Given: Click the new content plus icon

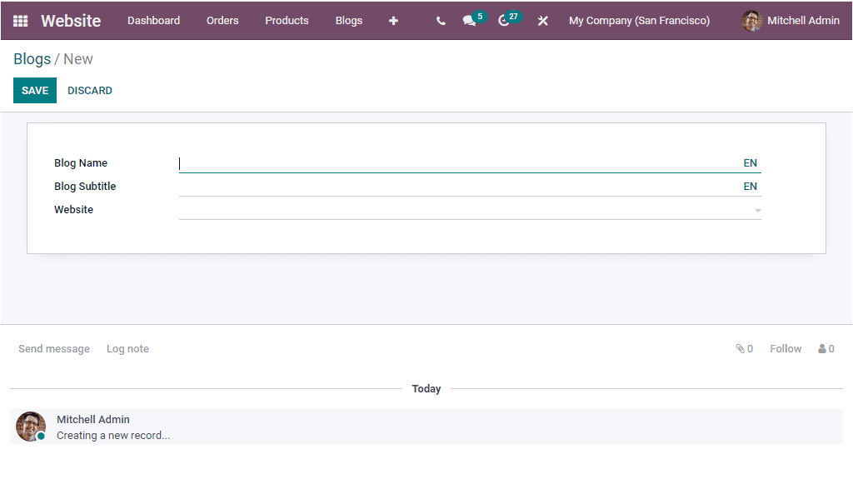Looking at the screenshot, I should 393,20.
